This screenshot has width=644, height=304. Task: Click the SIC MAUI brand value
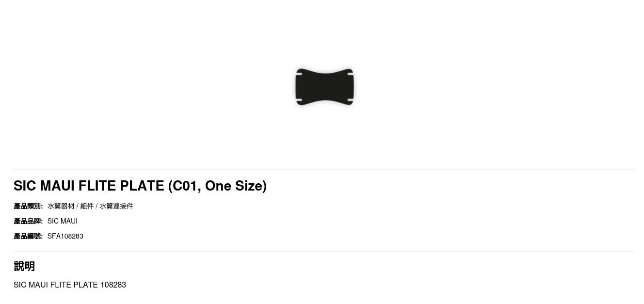point(63,221)
